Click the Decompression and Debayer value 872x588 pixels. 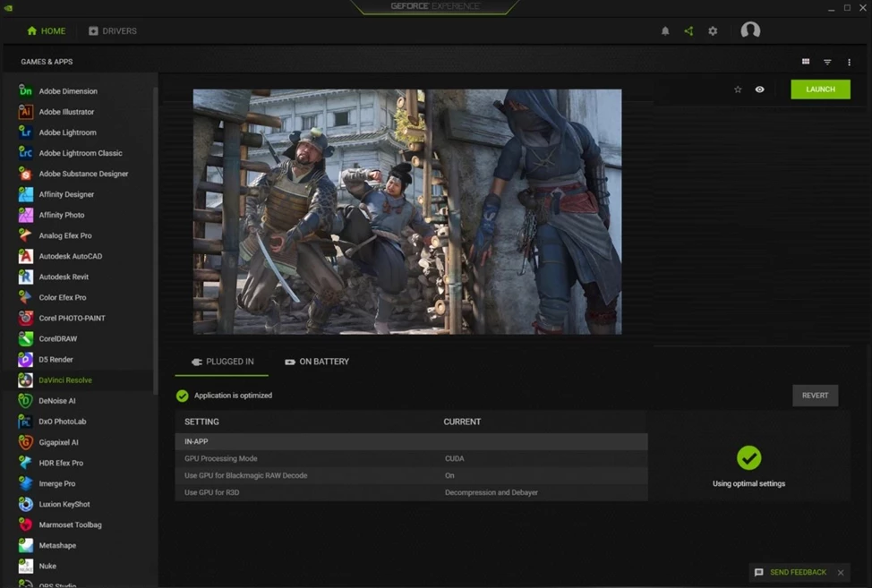point(491,492)
